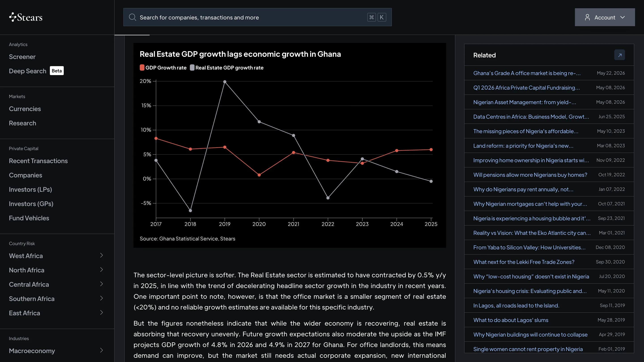Open the Account dropdown

click(x=605, y=17)
